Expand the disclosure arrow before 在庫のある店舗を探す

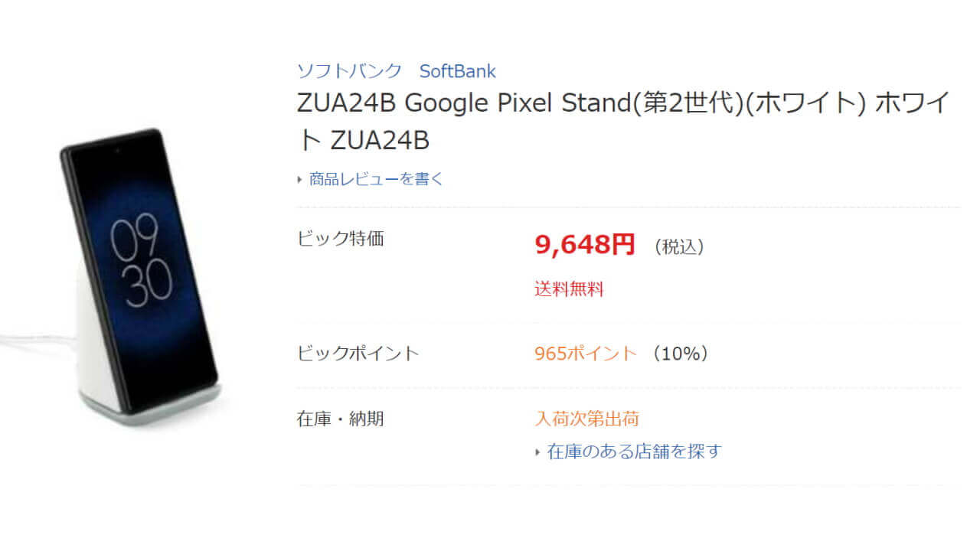[537, 452]
